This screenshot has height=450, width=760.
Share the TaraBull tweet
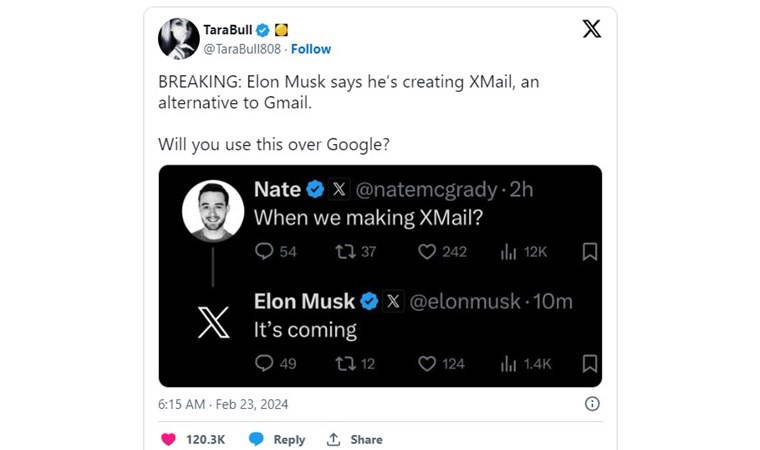click(x=354, y=439)
